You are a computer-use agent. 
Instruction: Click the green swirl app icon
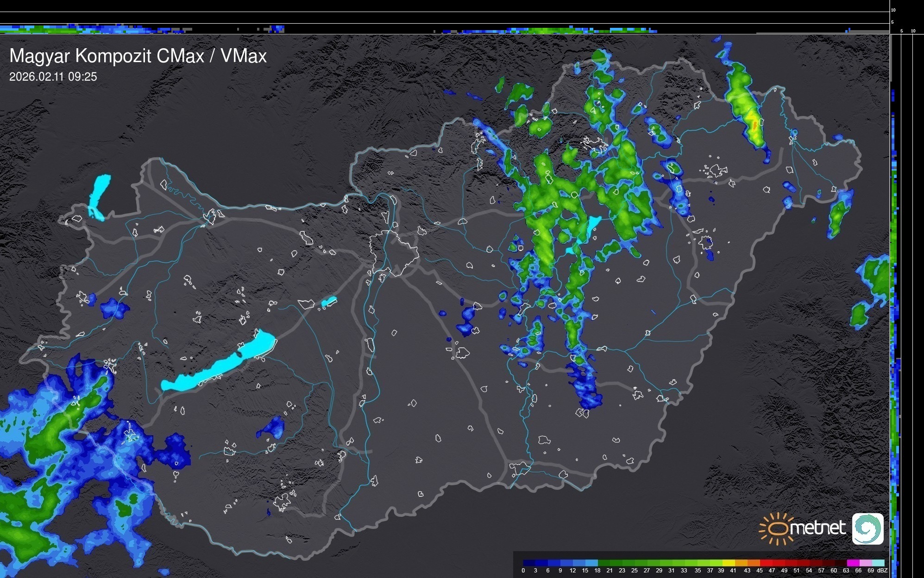point(867,528)
